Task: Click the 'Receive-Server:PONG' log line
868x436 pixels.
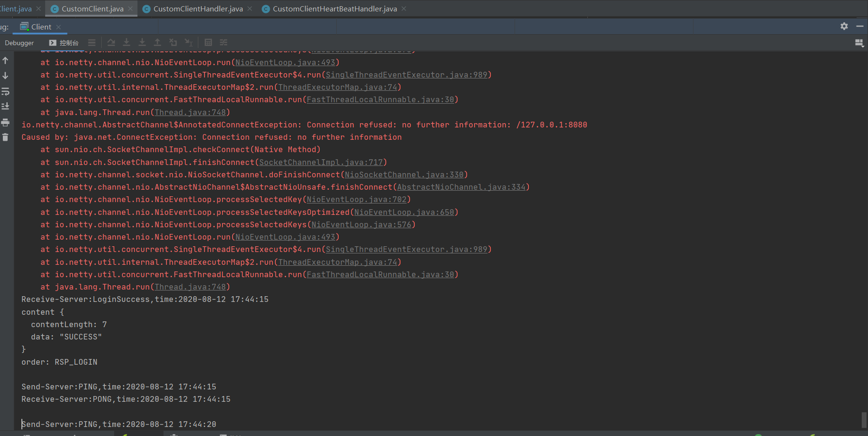Action: point(126,399)
